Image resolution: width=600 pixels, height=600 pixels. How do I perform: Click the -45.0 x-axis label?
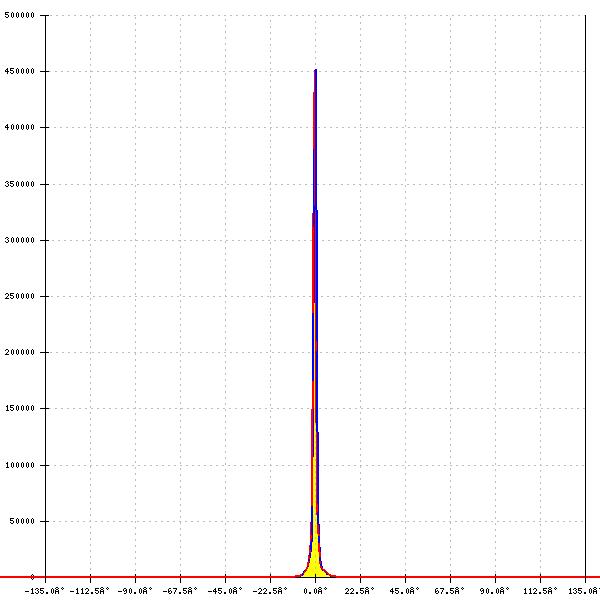225,591
